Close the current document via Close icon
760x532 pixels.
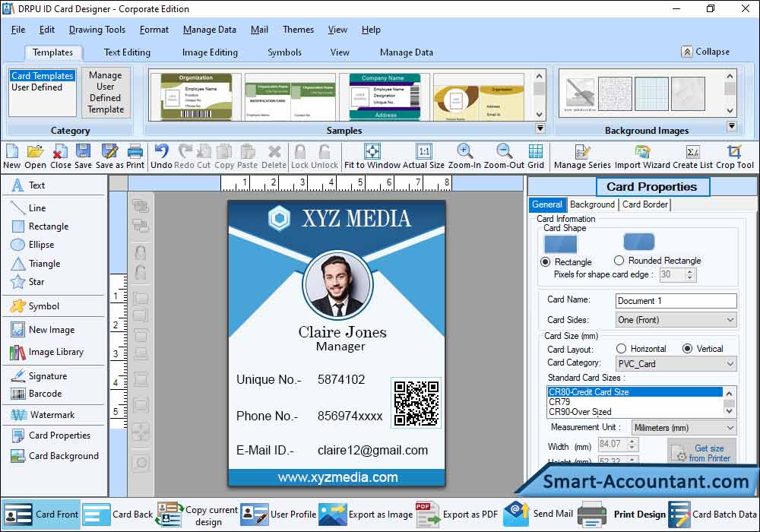pyautogui.click(x=60, y=157)
